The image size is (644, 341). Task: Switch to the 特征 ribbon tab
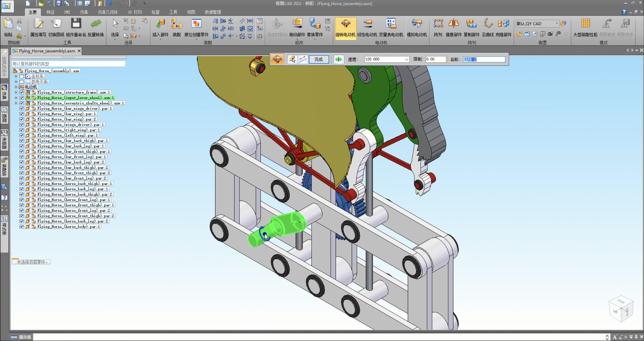click(50, 12)
